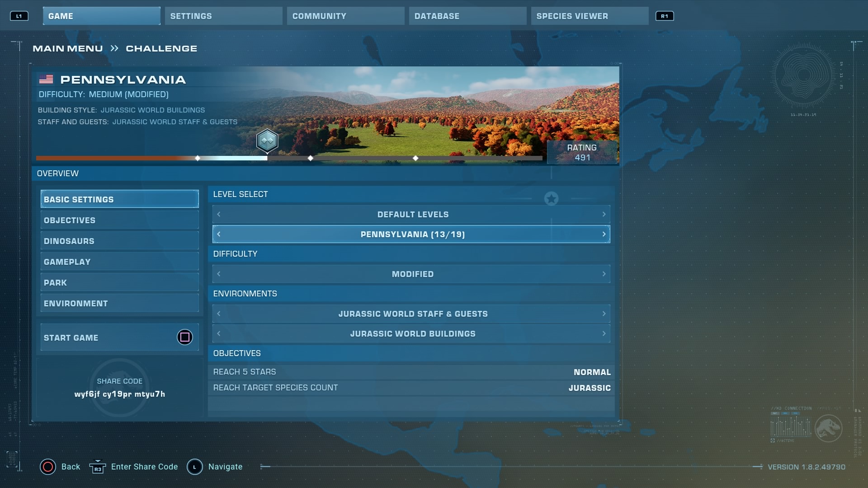Click the rating progress bar
Image resolution: width=868 pixels, height=488 pixels.
[289, 158]
